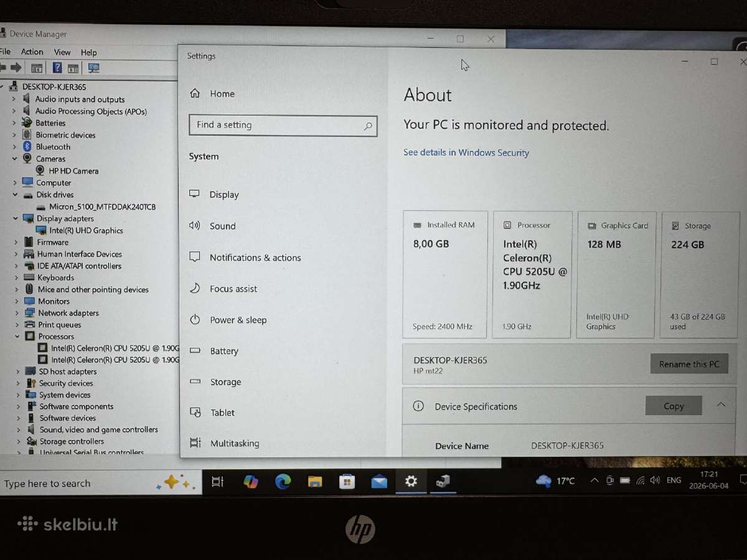Screen dimensions: 747x560
Task: Open File Explorer from taskbar
Action: pyautogui.click(x=315, y=482)
